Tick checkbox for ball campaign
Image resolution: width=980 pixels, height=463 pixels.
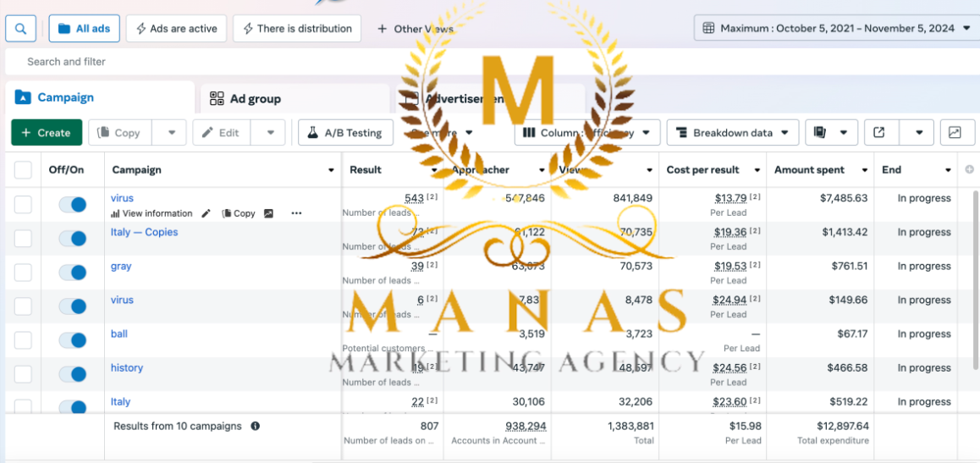click(23, 340)
